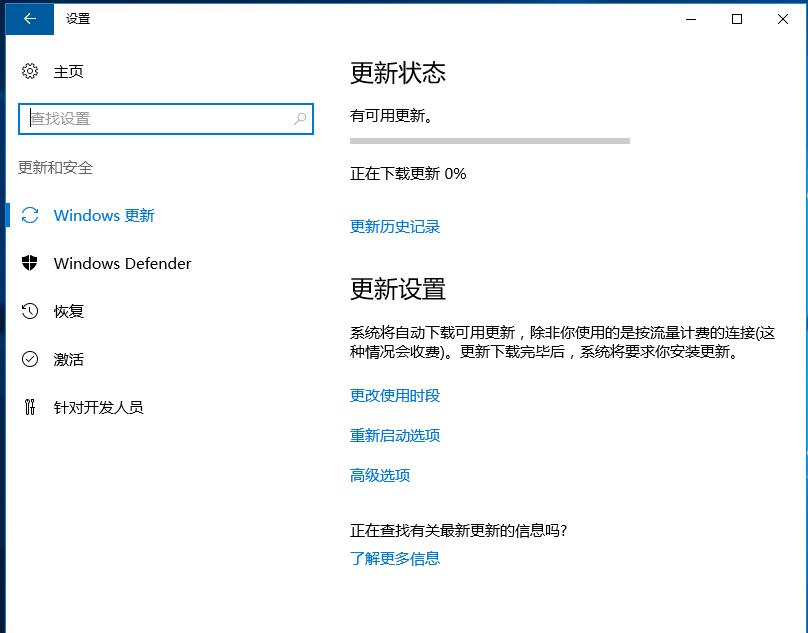The width and height of the screenshot is (808, 633).
Task: Click the home gear icon
Action: (x=30, y=71)
